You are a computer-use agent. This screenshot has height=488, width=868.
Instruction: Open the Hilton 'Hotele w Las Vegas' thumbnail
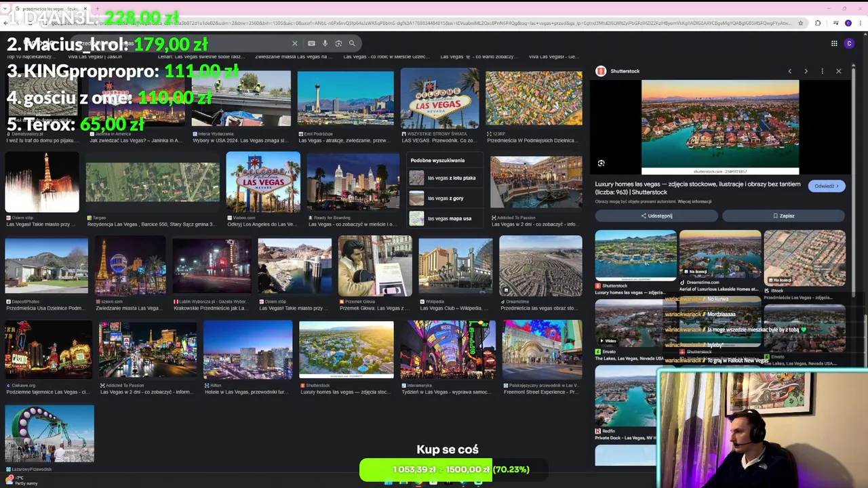point(248,350)
